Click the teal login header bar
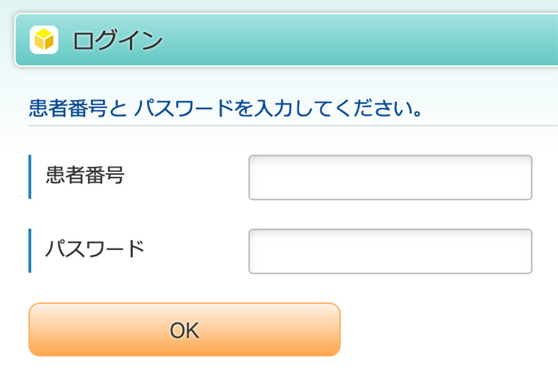 286,40
